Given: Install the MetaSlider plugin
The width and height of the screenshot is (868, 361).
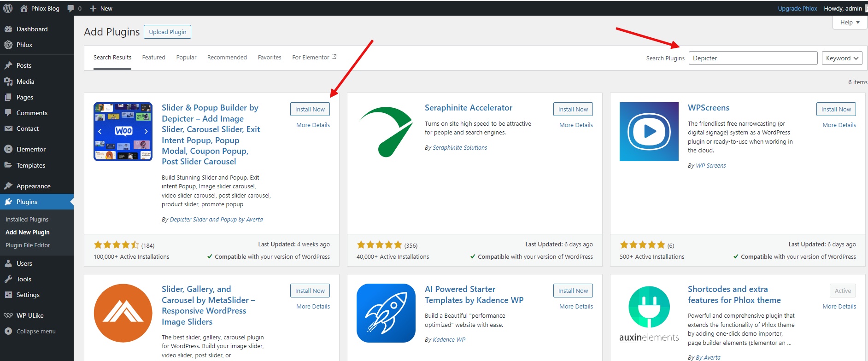Looking at the screenshot, I should pos(310,291).
